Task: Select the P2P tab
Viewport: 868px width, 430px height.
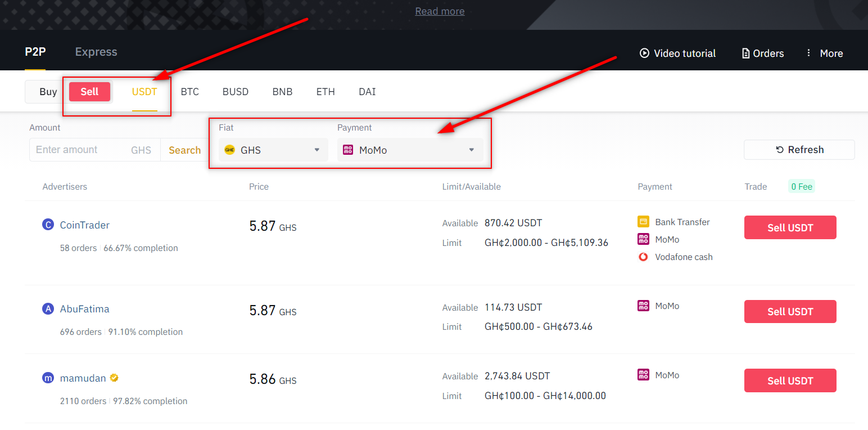Action: click(x=35, y=52)
